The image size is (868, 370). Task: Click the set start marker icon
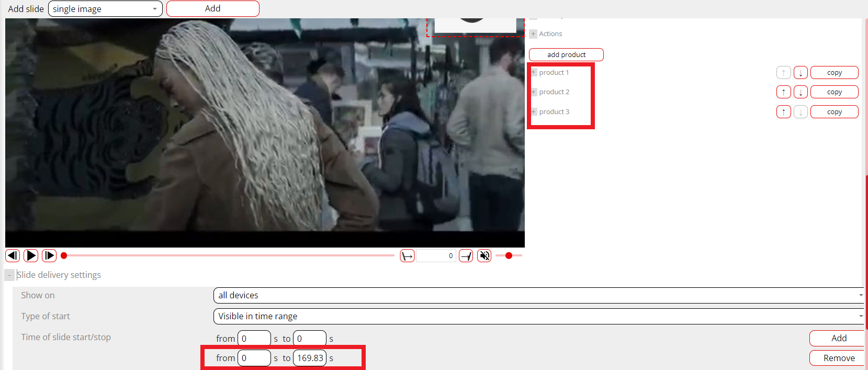point(407,256)
